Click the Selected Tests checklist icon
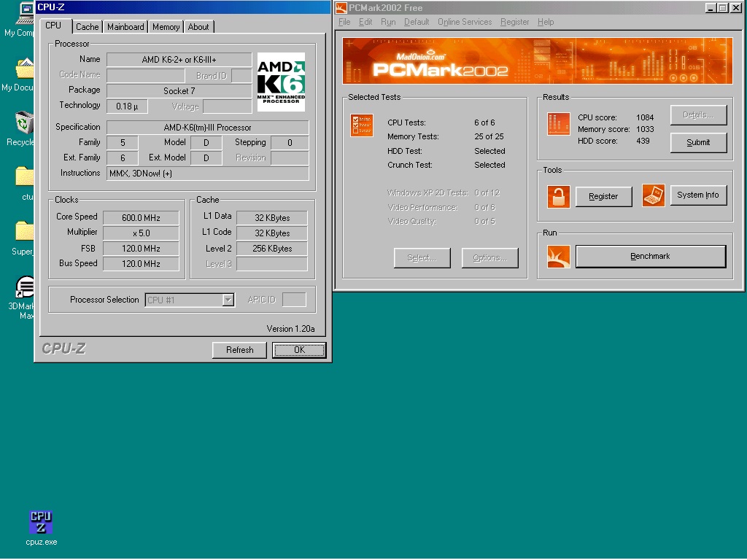Image resolution: width=747 pixels, height=560 pixels. click(x=362, y=125)
